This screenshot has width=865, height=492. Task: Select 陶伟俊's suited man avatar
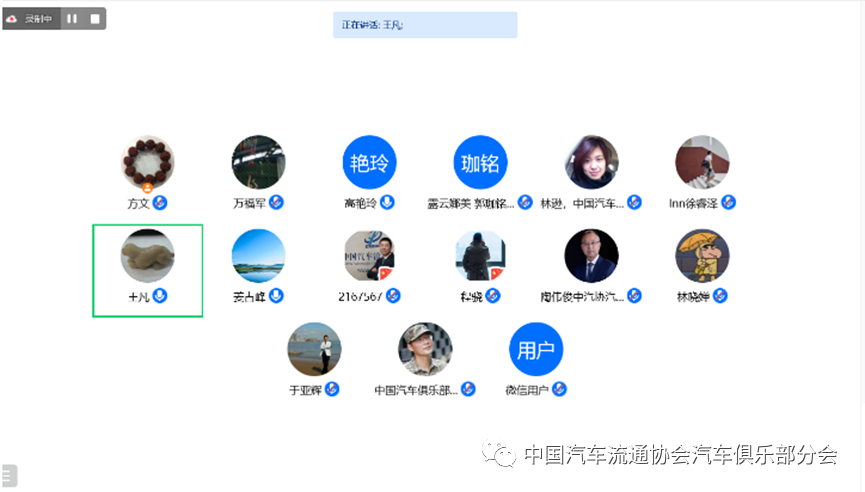pyautogui.click(x=591, y=256)
